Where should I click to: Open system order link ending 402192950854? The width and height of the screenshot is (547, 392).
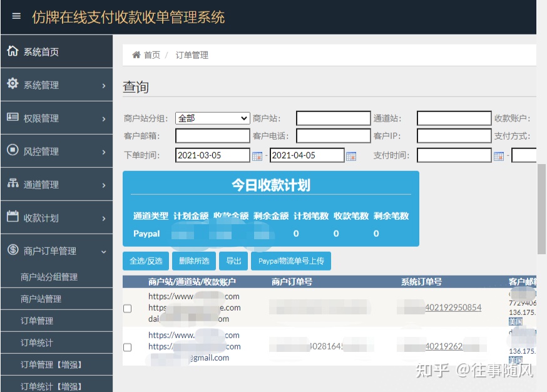(453, 307)
